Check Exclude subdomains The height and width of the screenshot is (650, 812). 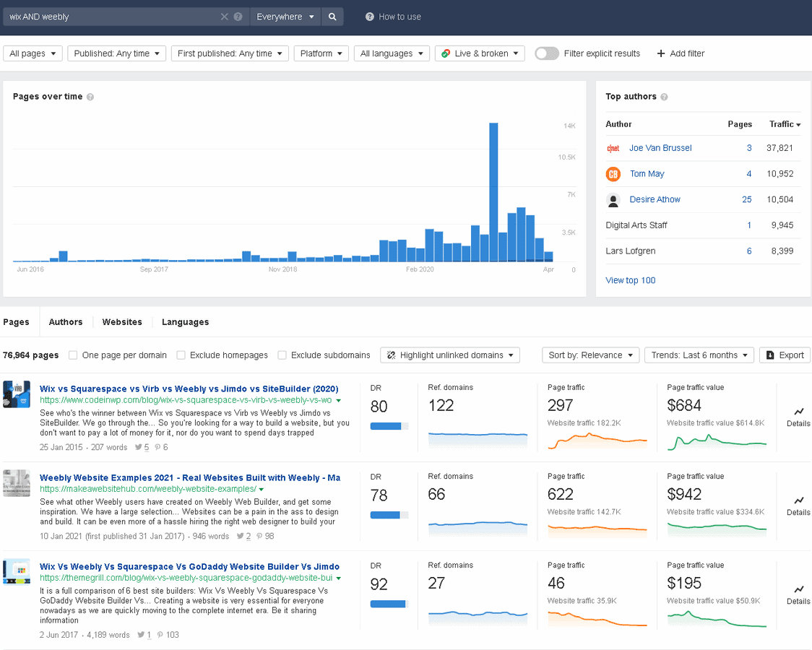pos(282,355)
